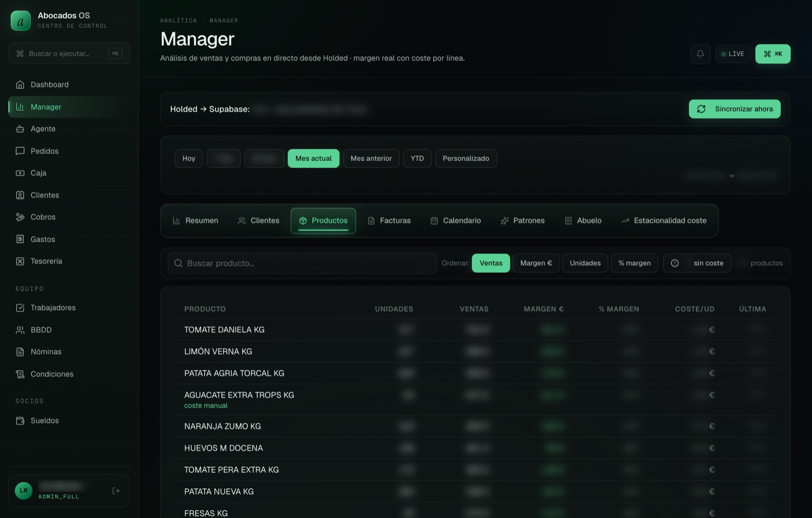Switch to the Facturas tab
The height and width of the screenshot is (518, 812).
pyautogui.click(x=389, y=221)
